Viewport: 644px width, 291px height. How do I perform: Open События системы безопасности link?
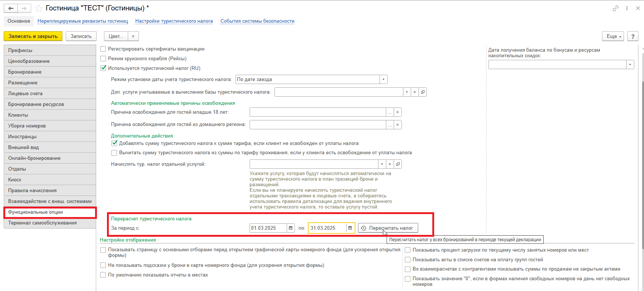[257, 21]
